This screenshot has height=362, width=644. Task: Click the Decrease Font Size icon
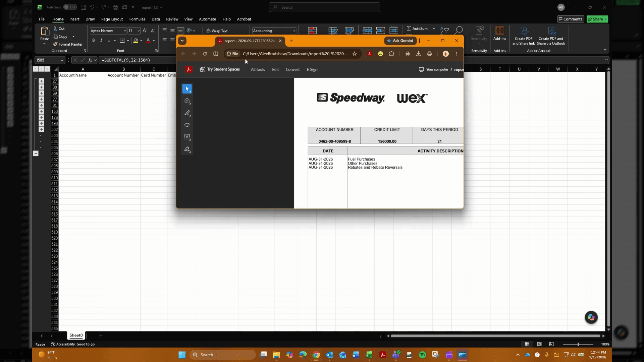[x=153, y=31]
